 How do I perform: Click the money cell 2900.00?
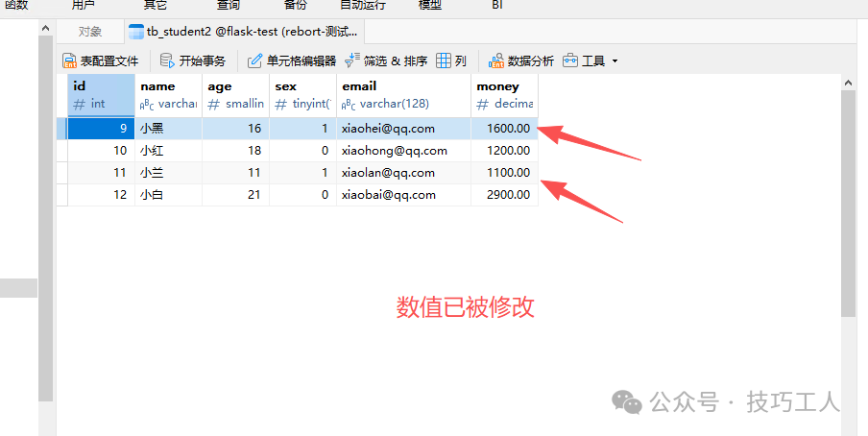coord(504,195)
